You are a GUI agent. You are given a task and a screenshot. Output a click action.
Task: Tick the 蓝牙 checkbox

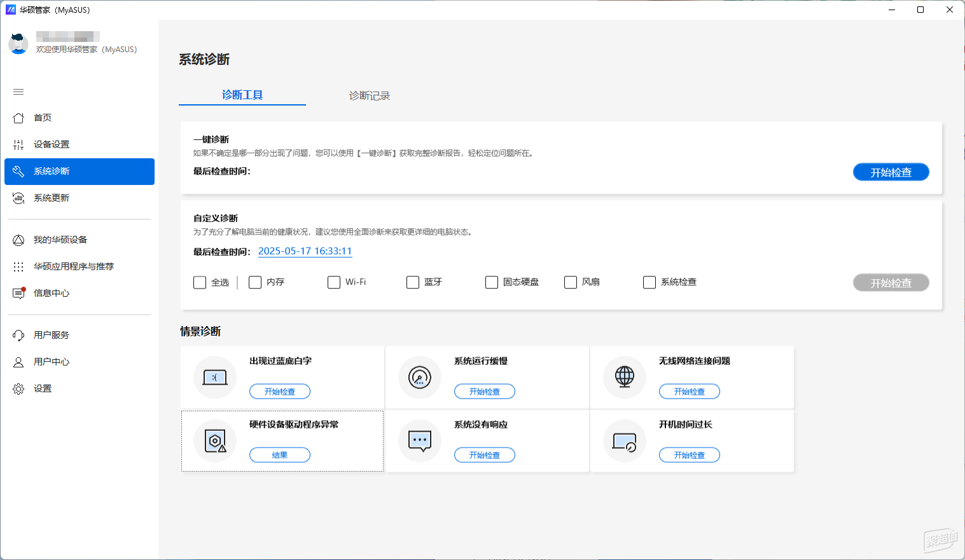(x=413, y=282)
